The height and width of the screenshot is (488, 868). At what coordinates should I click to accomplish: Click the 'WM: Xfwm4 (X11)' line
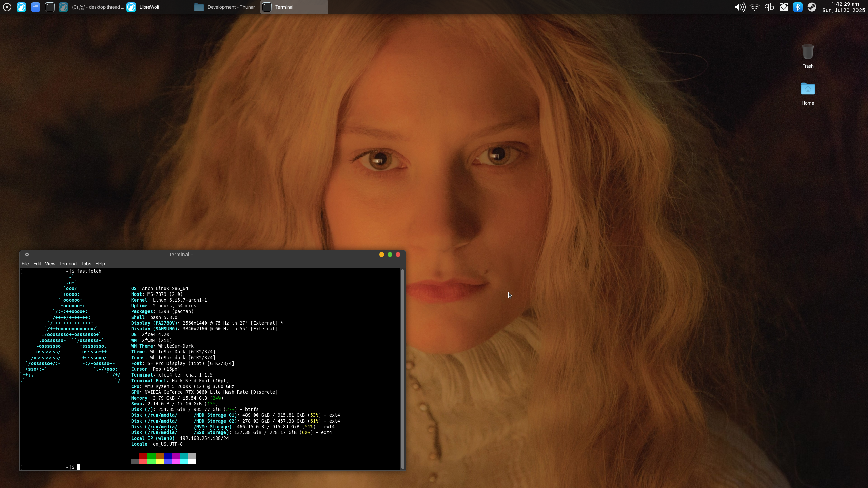152,340
